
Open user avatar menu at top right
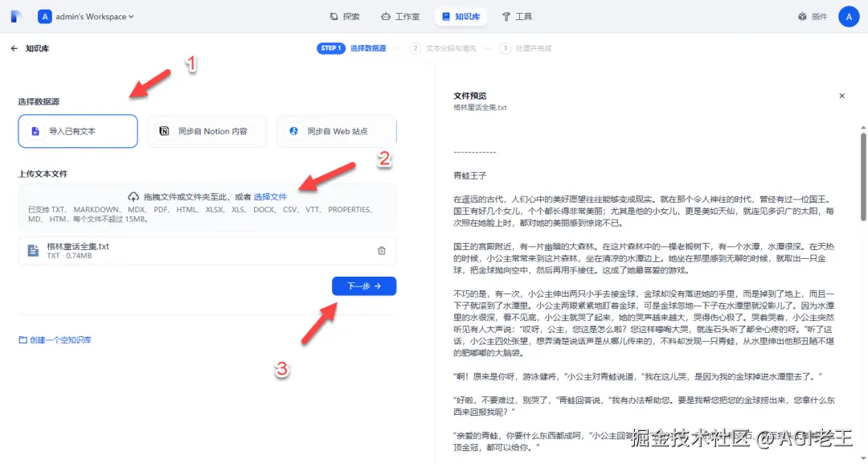click(849, 17)
